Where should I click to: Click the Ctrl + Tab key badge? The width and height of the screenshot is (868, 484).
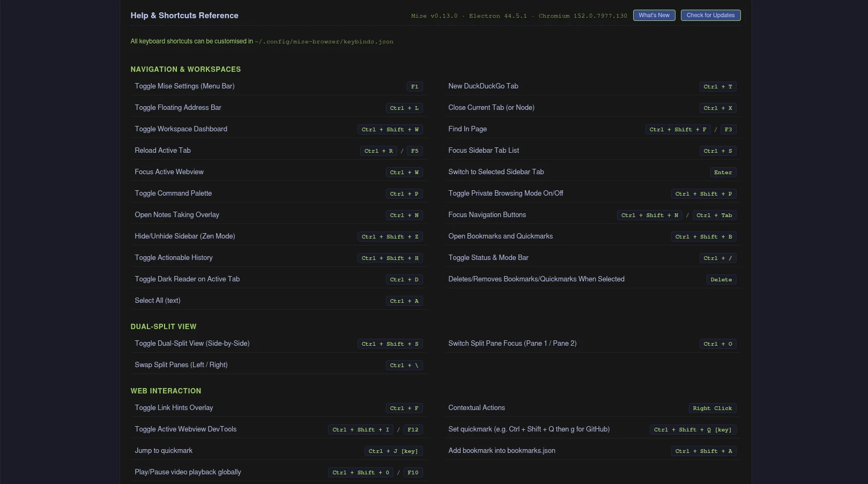(x=714, y=215)
